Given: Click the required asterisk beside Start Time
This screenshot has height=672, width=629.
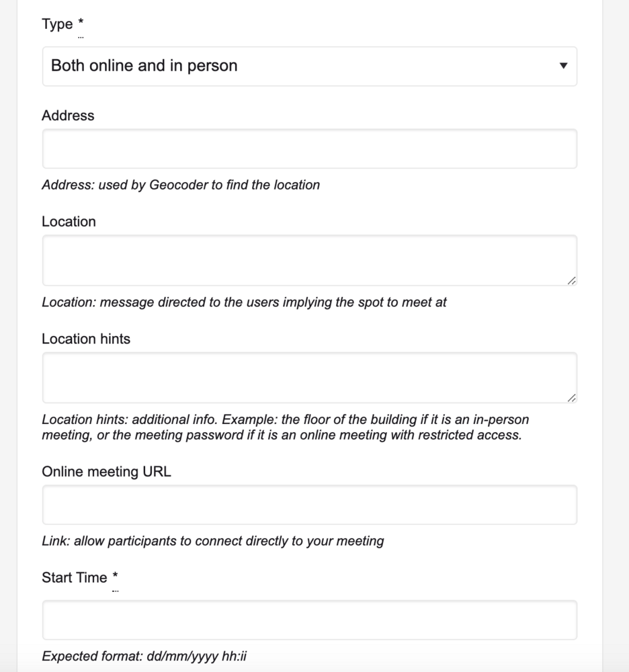Looking at the screenshot, I should [x=115, y=577].
